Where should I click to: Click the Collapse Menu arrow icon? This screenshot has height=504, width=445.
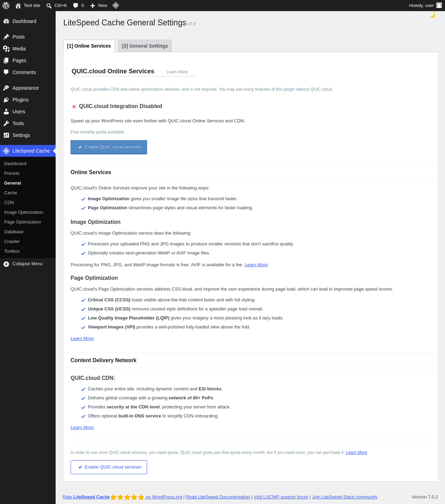coord(6,264)
